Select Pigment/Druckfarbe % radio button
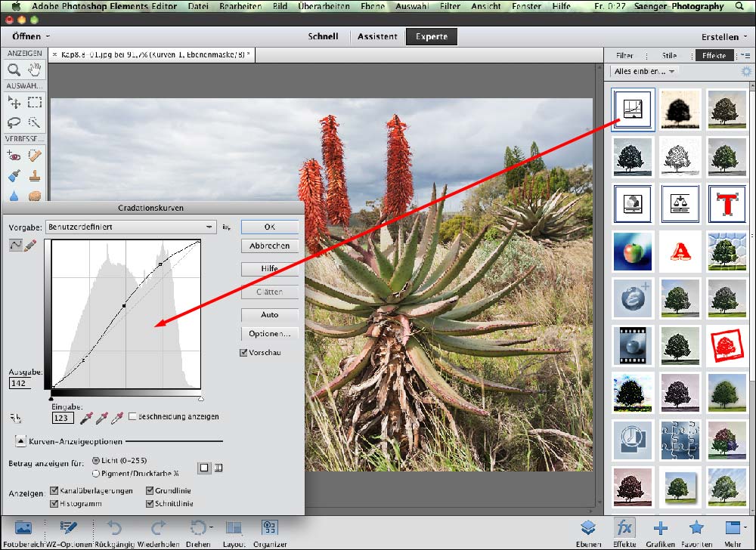Image resolution: width=756 pixels, height=550 pixels. coord(96,474)
